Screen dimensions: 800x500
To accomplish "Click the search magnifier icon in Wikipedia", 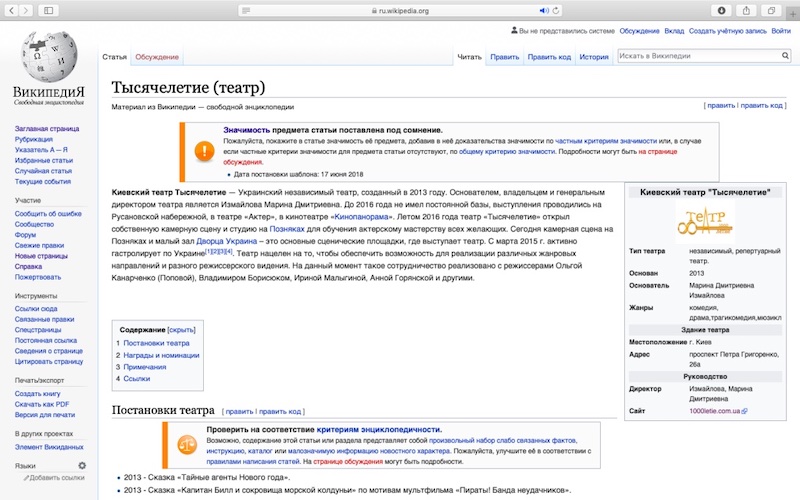I will (x=785, y=56).
